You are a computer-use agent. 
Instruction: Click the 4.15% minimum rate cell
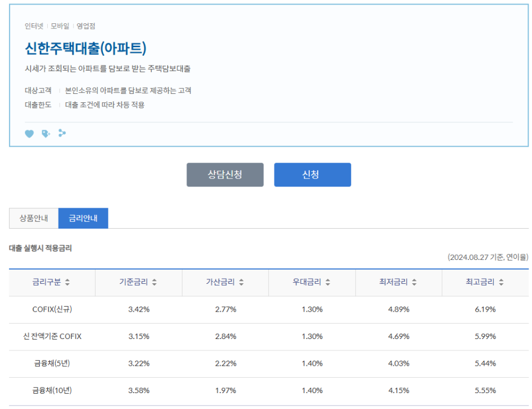(x=398, y=391)
